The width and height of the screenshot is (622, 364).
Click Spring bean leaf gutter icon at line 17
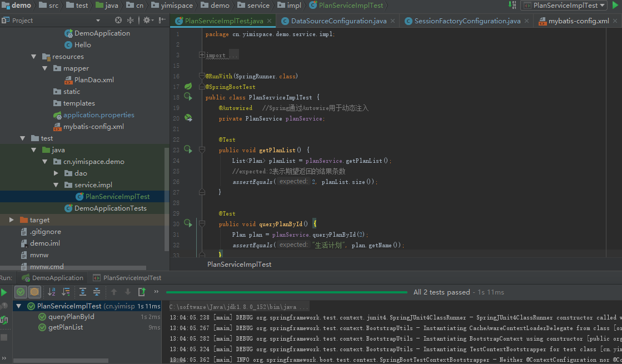click(188, 86)
